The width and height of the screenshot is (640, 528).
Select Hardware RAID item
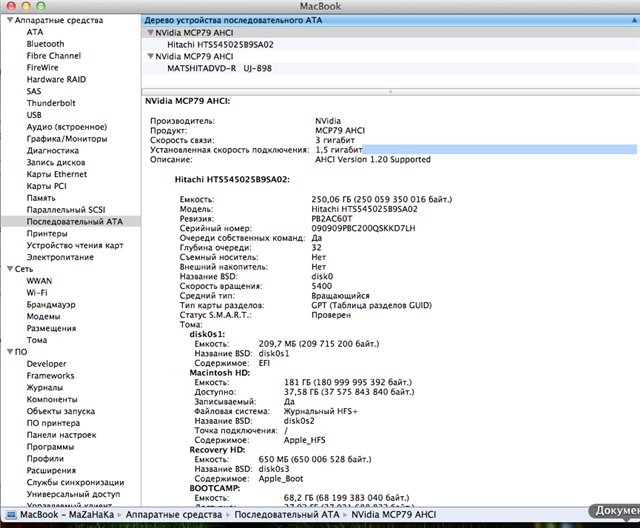[56, 79]
